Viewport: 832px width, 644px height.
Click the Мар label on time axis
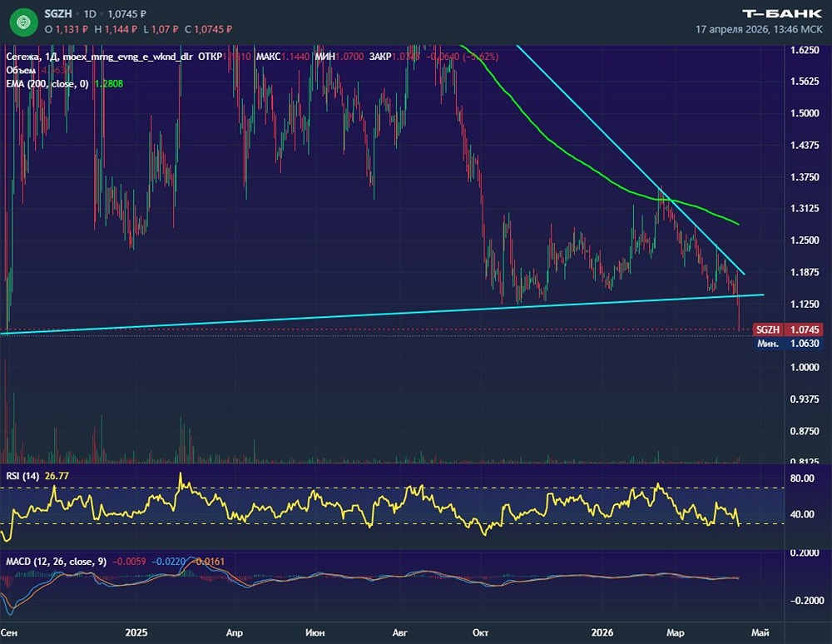point(676,632)
